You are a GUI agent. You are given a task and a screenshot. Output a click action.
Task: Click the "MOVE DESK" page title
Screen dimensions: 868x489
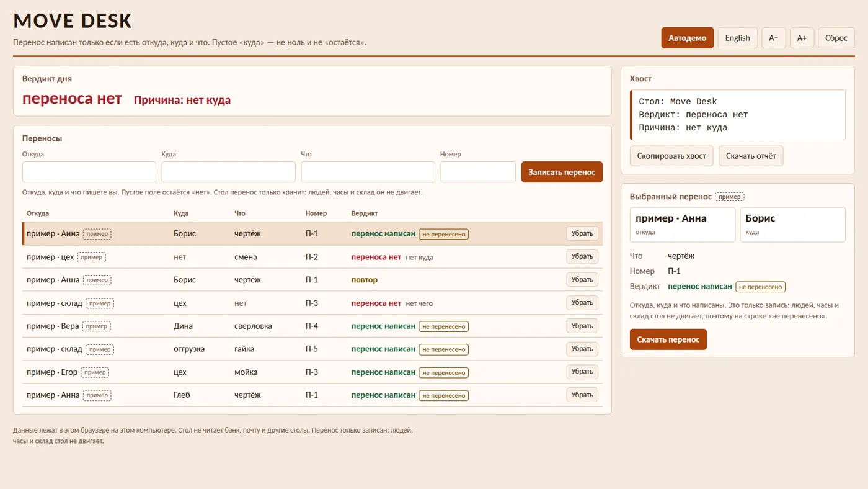tap(73, 21)
